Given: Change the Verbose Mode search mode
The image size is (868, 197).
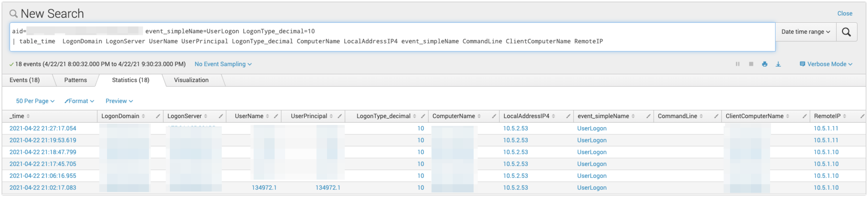Looking at the screenshot, I should (826, 64).
